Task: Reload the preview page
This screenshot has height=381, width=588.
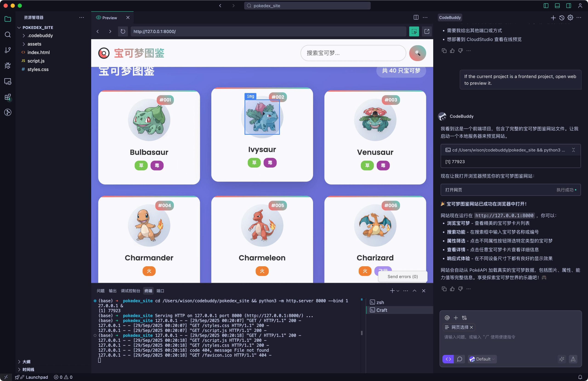Action: click(x=123, y=31)
